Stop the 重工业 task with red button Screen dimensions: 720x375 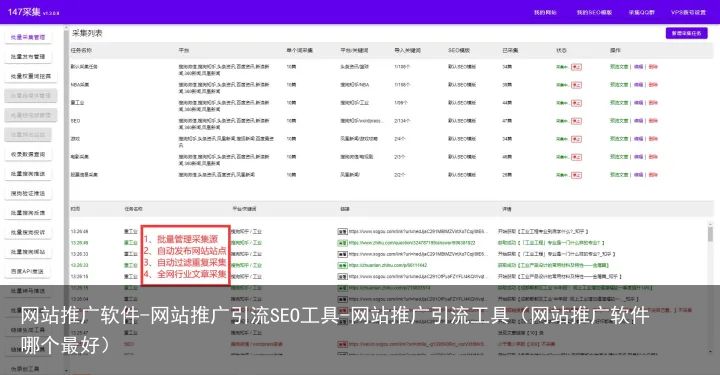coord(576,103)
